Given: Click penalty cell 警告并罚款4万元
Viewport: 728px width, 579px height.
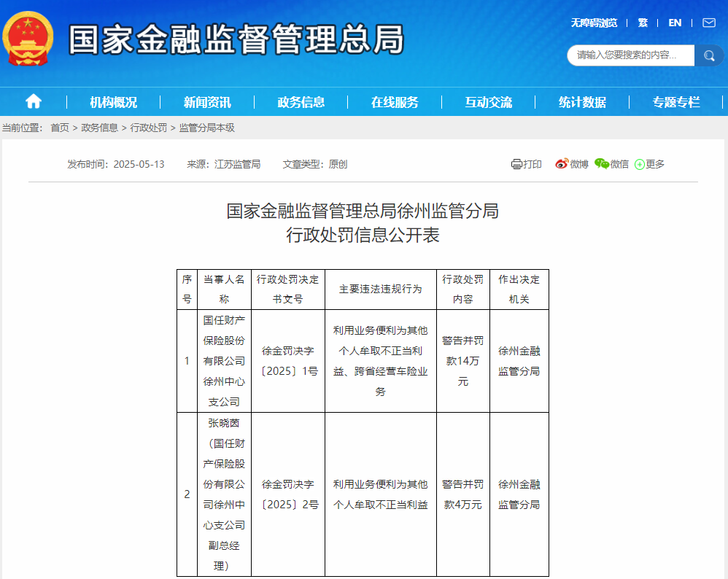Looking at the screenshot, I should click(463, 494).
